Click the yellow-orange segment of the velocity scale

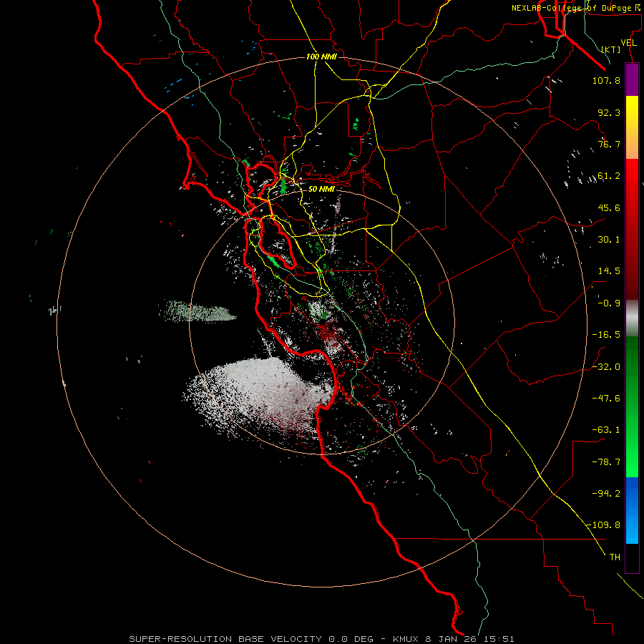coord(632,127)
